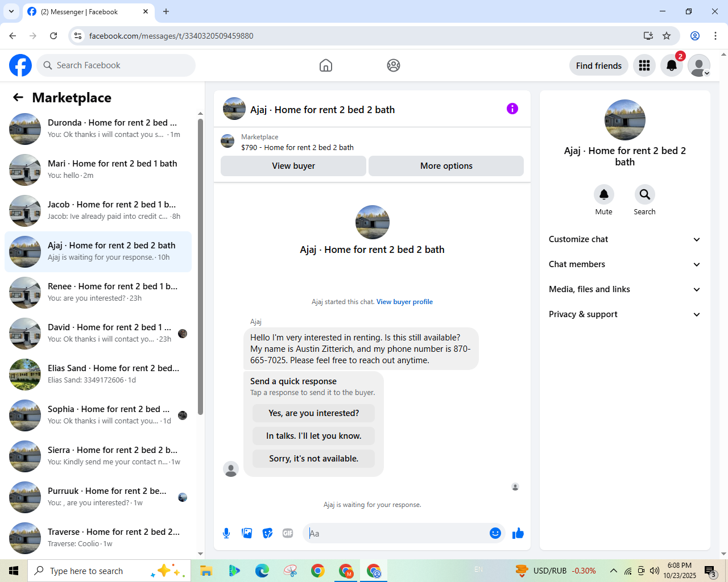Expand Customize chat section
This screenshot has width=728, height=582.
[x=624, y=239]
